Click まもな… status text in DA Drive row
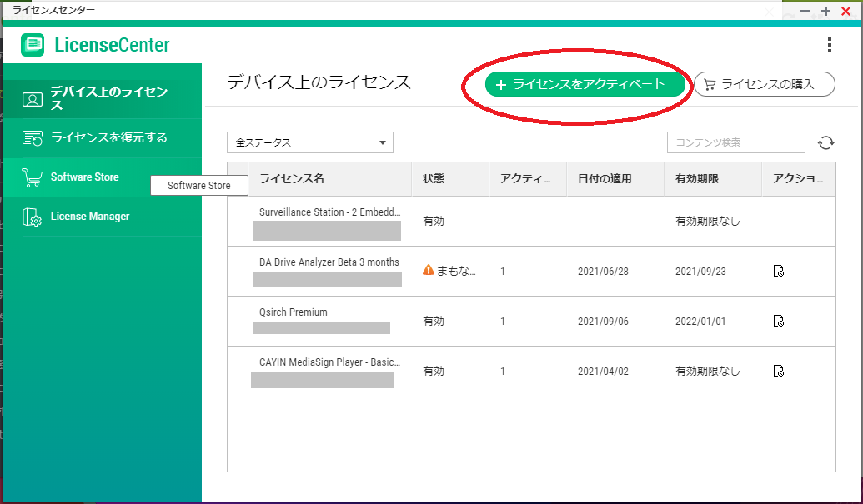 coord(456,271)
